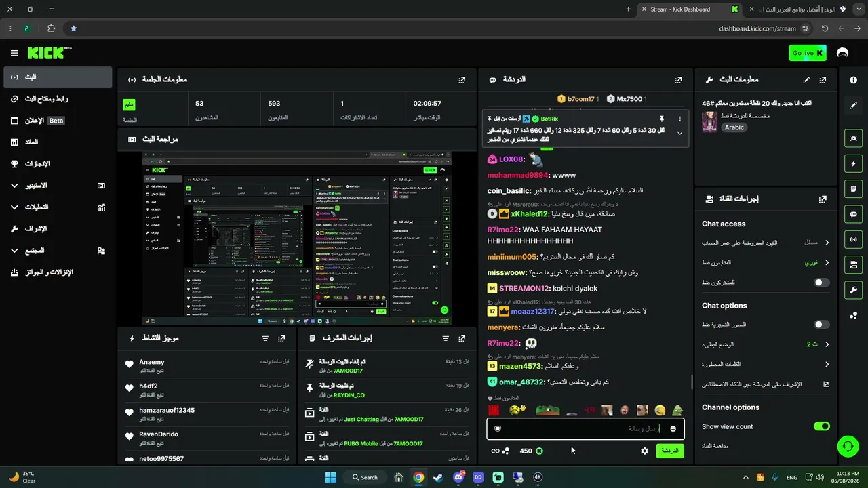Viewport: 868px width, 488px height.
Task: Click the waving sad emoji emote
Action: [518, 410]
